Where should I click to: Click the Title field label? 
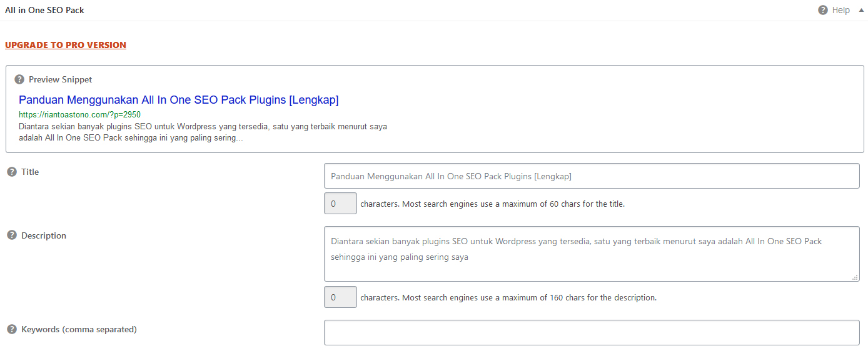click(30, 172)
